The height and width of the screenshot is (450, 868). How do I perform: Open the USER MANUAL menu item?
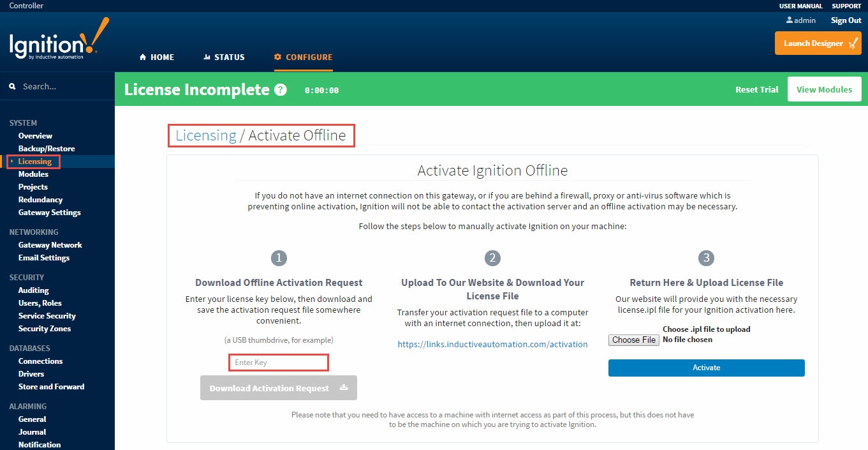[800, 6]
